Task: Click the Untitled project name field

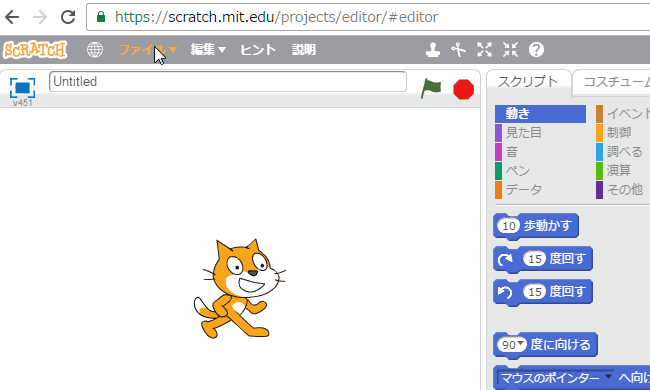Action: 228,82
